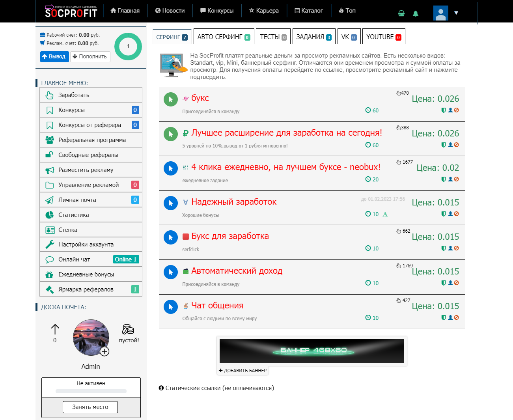This screenshot has width=513, height=420.
Task: Open Ежедневные бонусы menu item
Action: click(91, 274)
